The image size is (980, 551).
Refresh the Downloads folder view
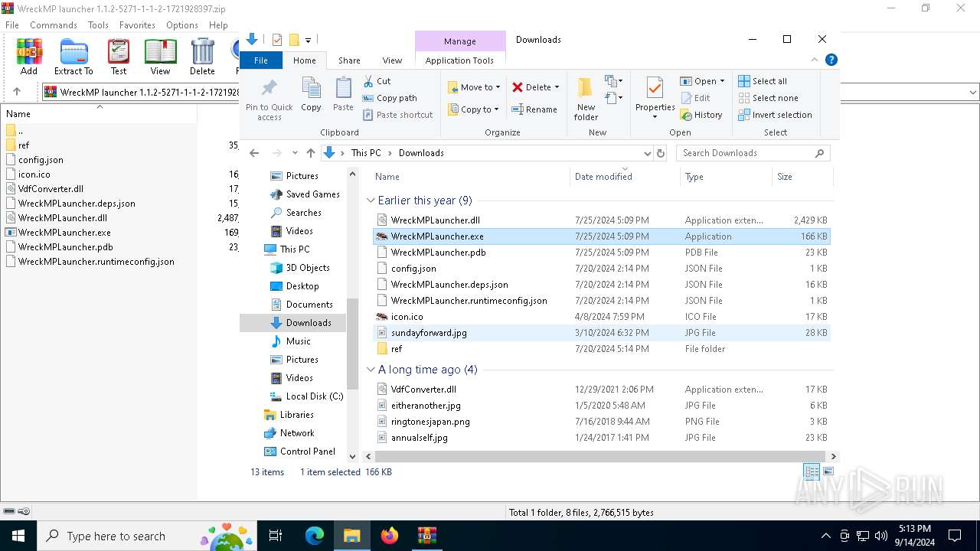(661, 153)
